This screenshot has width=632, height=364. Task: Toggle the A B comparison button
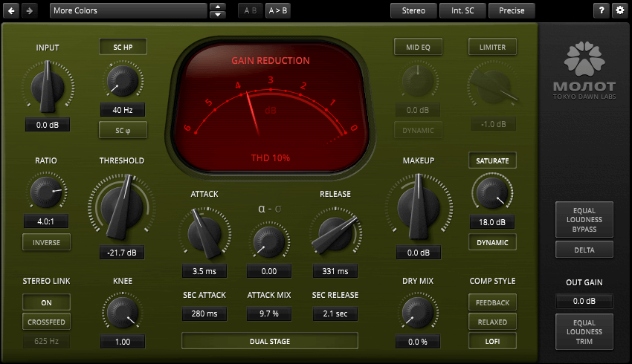point(251,10)
